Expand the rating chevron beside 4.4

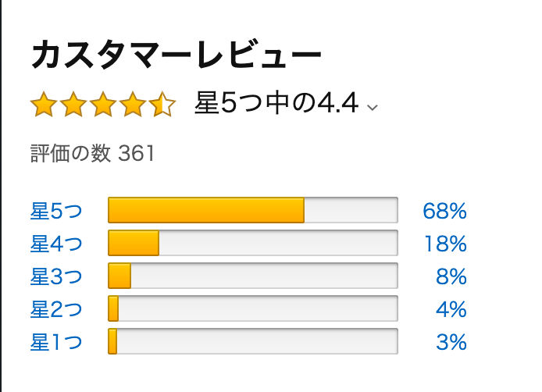pyautogui.click(x=372, y=108)
